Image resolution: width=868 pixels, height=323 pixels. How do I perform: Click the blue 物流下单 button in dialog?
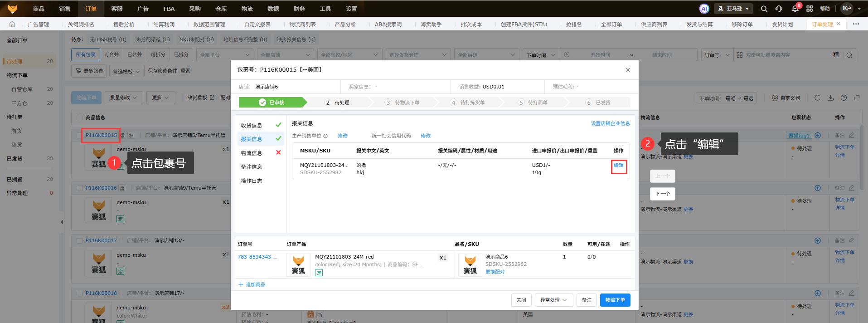pyautogui.click(x=615, y=300)
